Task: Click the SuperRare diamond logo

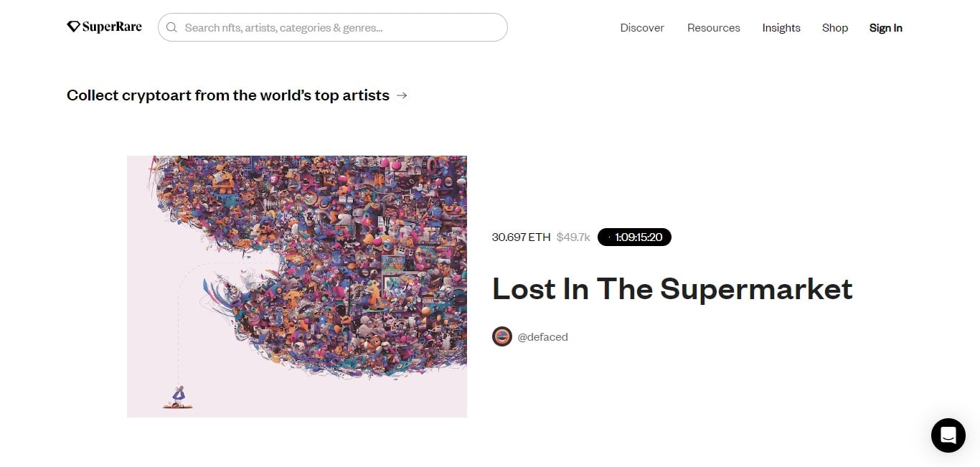Action: pyautogui.click(x=74, y=26)
